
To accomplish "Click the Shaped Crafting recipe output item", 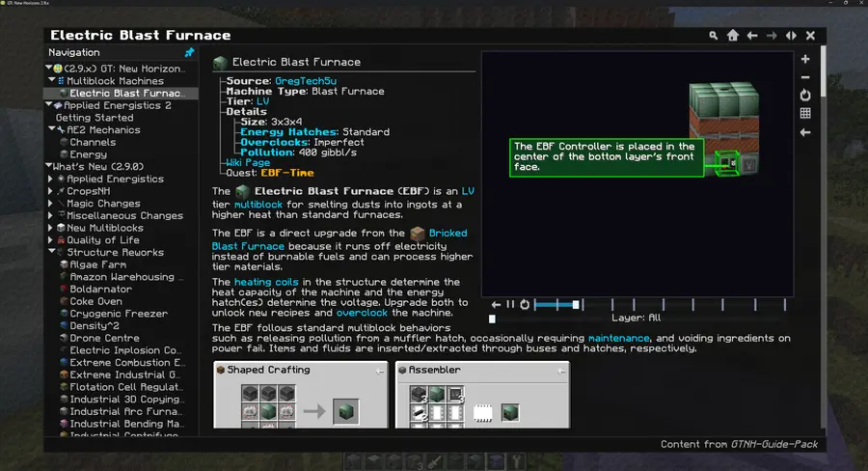I will point(346,412).
